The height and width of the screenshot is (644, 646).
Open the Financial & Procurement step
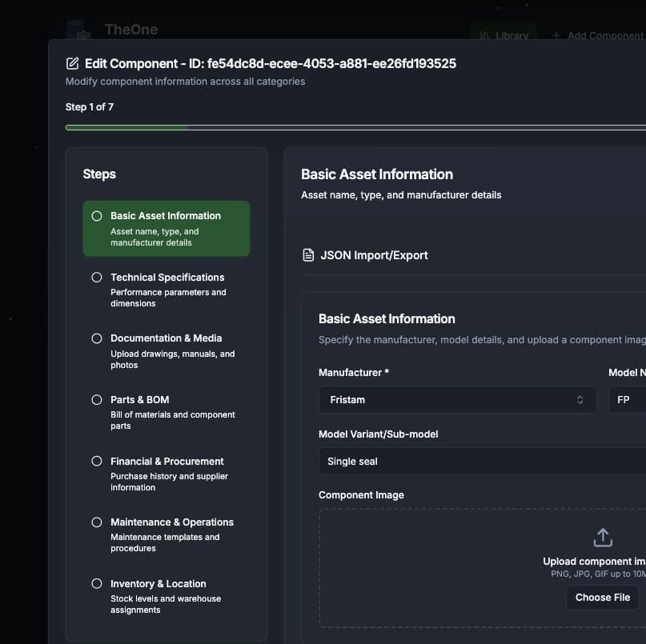(96, 461)
